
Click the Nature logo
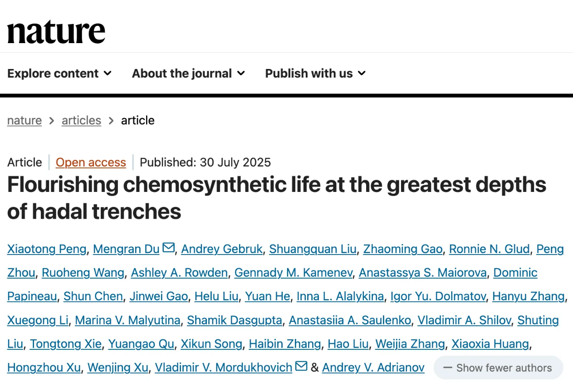click(56, 31)
